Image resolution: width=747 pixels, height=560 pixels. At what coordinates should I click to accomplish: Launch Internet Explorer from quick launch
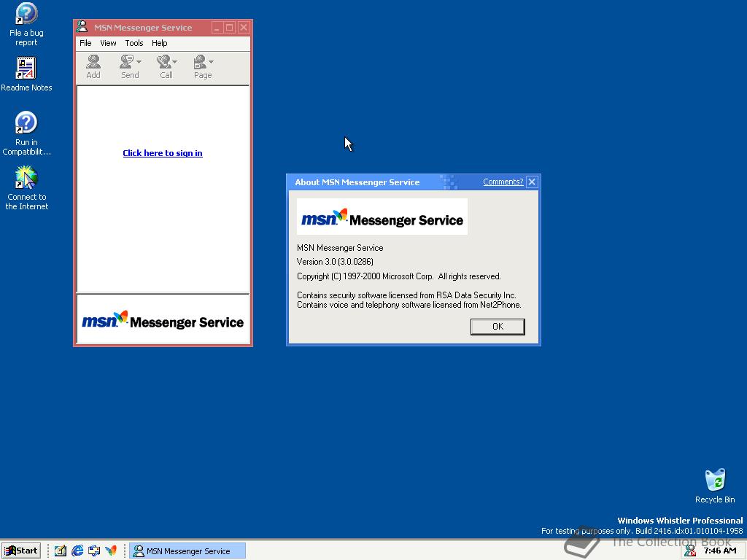(x=77, y=551)
